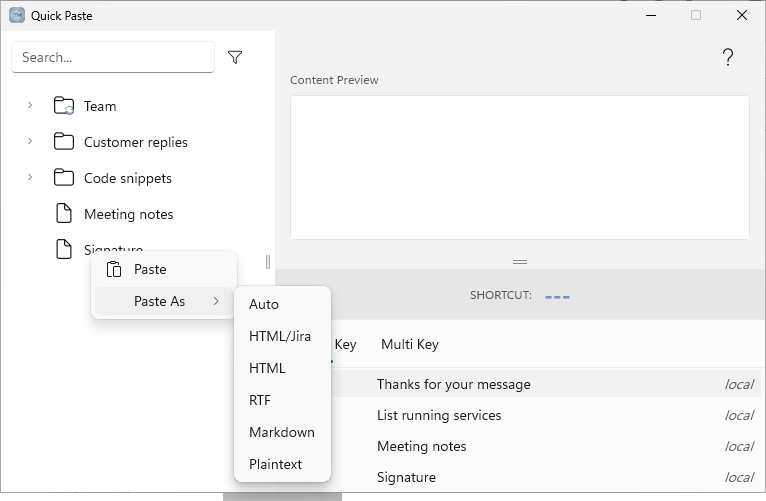Switch to the Multi Key tab
This screenshot has height=501, width=766.
[x=410, y=345]
